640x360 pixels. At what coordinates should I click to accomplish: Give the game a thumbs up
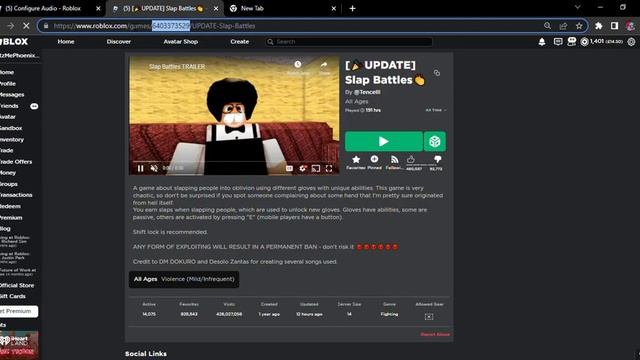411,159
